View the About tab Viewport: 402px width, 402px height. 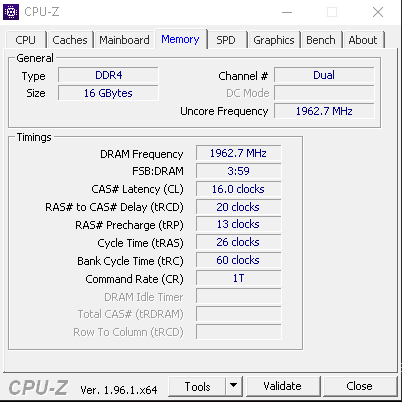click(x=363, y=40)
